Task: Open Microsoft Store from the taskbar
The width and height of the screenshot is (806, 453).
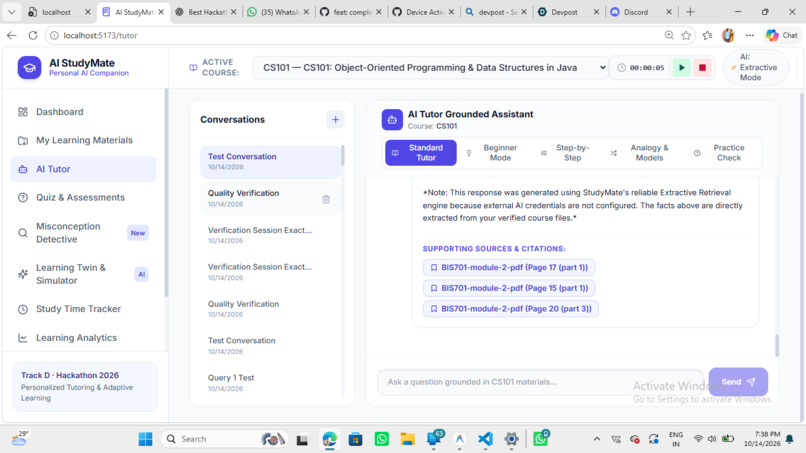Action: tap(355, 439)
